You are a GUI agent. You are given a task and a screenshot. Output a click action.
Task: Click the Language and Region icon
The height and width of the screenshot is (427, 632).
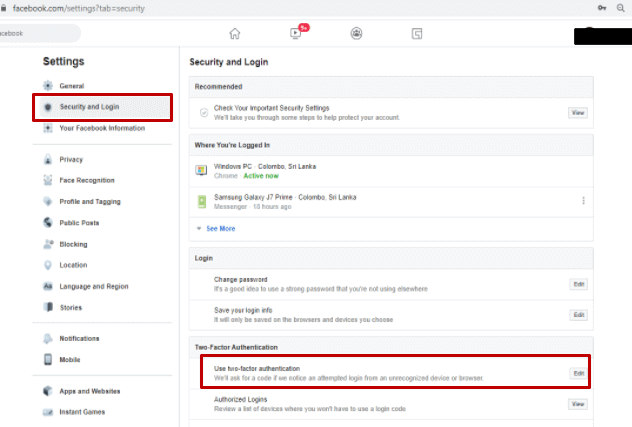coord(48,286)
